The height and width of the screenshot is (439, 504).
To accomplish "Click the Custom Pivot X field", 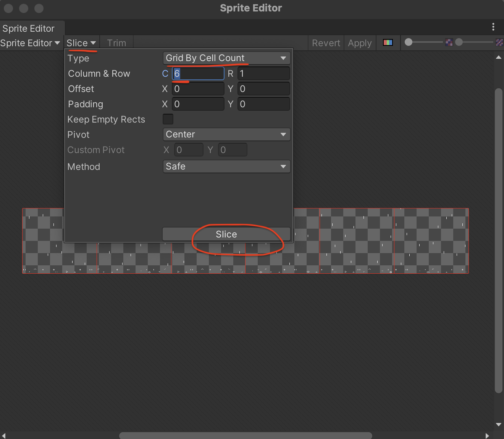I will point(189,150).
